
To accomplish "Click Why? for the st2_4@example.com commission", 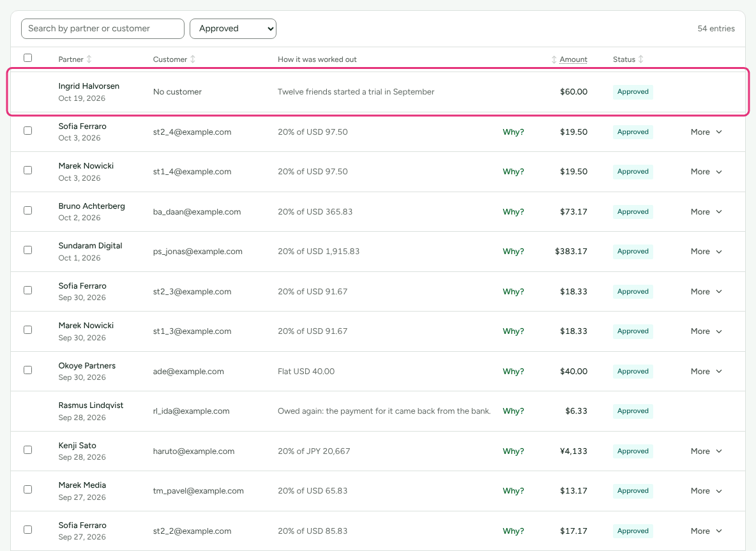I will coord(513,132).
